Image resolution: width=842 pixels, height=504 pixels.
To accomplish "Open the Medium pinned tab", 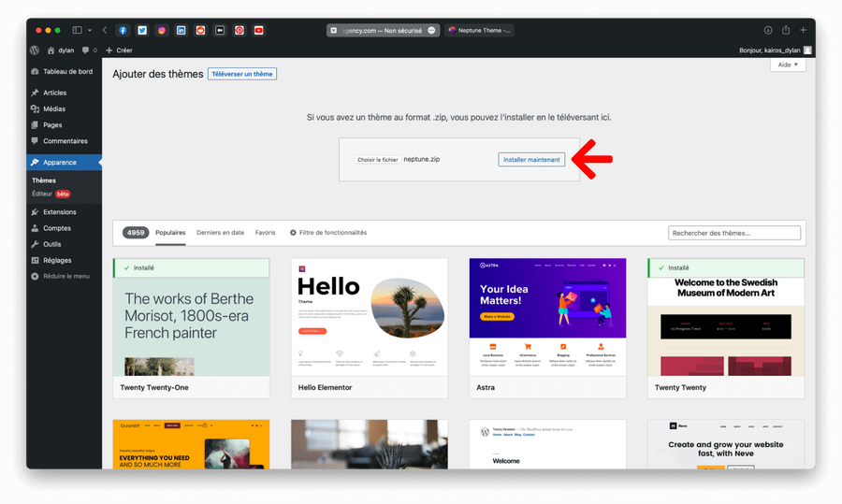I will pos(220,31).
